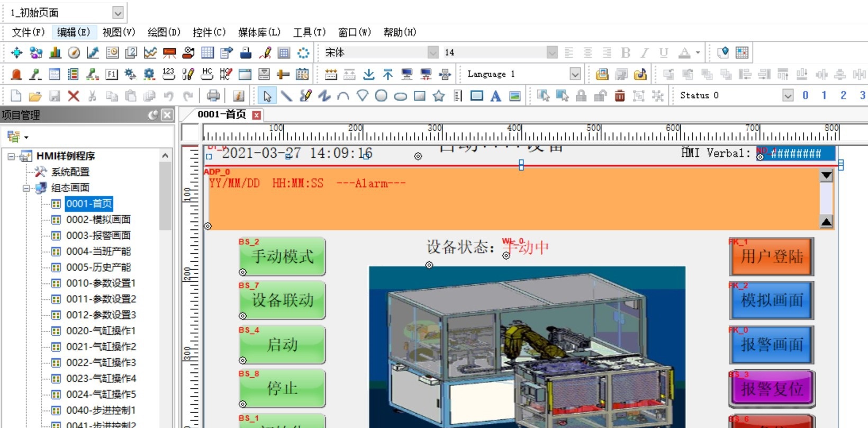868x428 pixels.
Task: Set text alignment to center
Action: [x=588, y=52]
